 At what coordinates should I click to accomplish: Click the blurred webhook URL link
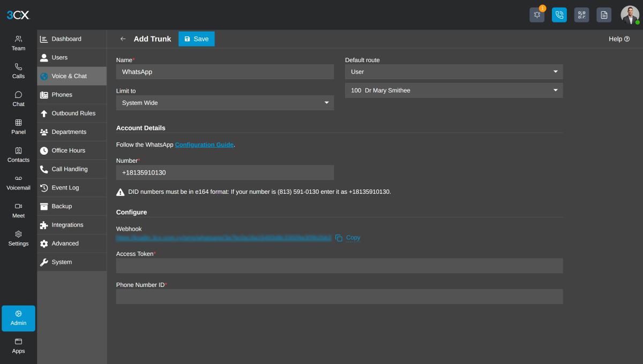tap(223, 238)
